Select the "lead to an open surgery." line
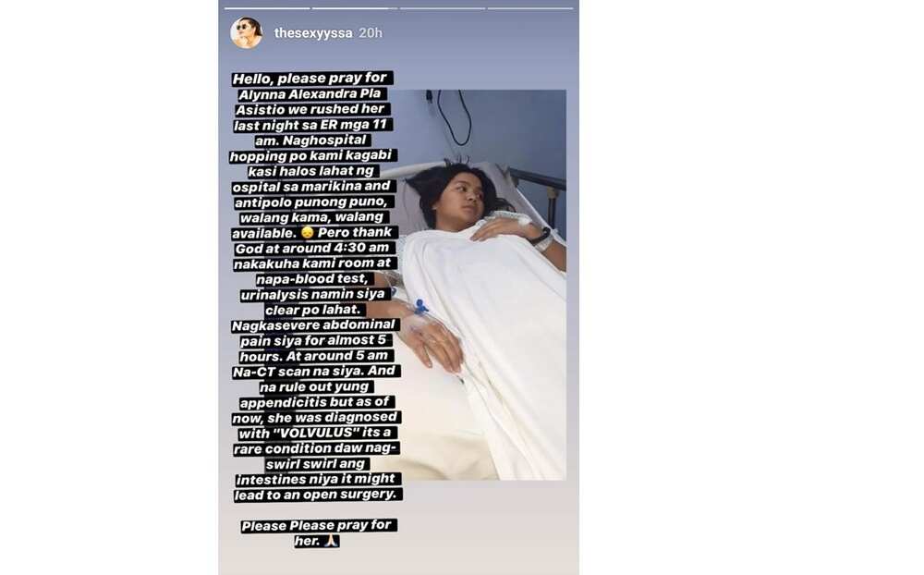The width and height of the screenshot is (924, 575). point(316,495)
